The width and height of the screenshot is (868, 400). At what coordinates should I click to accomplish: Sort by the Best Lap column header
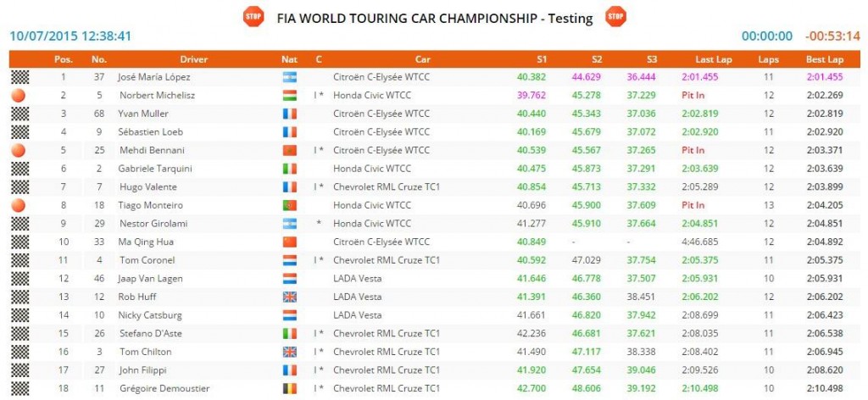pyautogui.click(x=824, y=59)
